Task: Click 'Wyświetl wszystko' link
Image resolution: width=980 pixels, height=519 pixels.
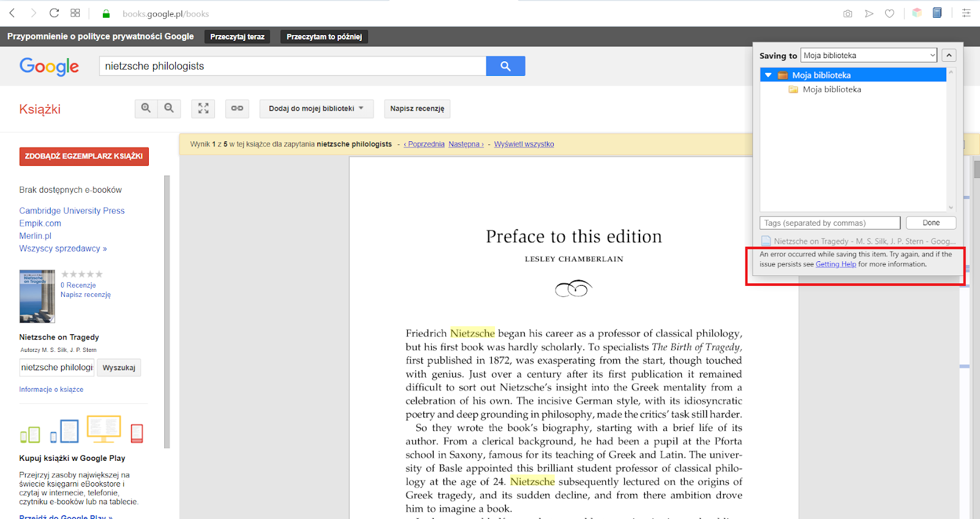Action: (524, 144)
